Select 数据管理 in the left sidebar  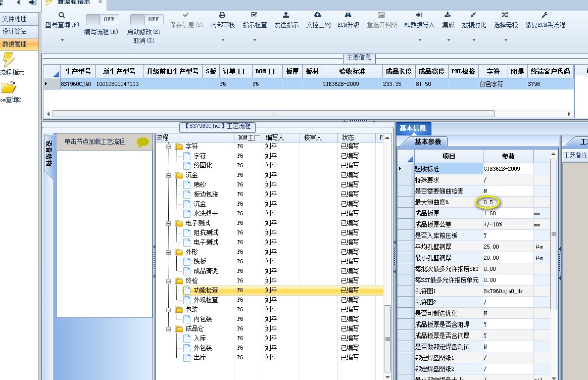19,44
